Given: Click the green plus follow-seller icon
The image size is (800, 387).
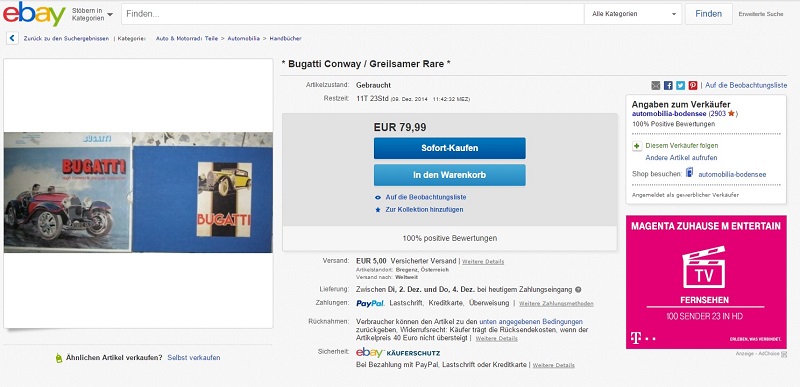Looking at the screenshot, I should pos(637,146).
